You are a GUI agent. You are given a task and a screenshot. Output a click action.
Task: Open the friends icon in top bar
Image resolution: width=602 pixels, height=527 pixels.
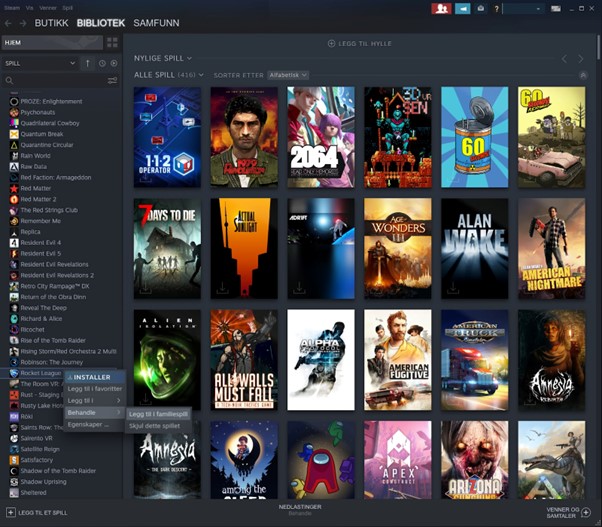(441, 8)
